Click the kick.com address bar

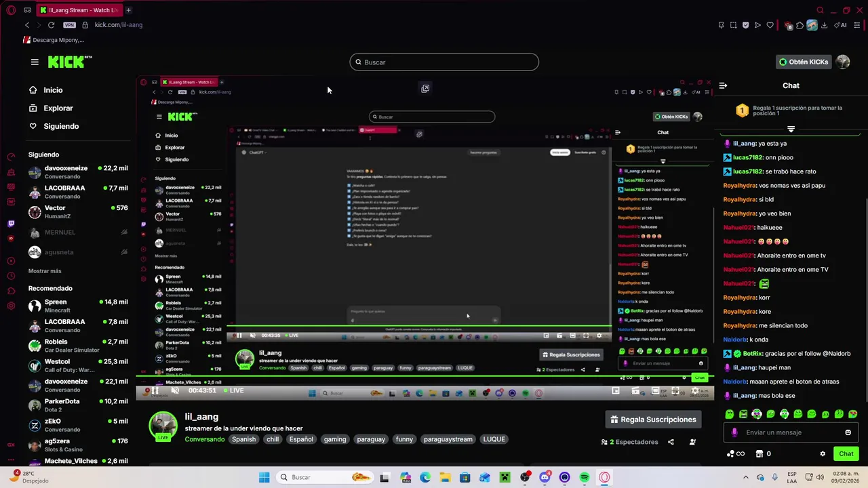pos(119,25)
